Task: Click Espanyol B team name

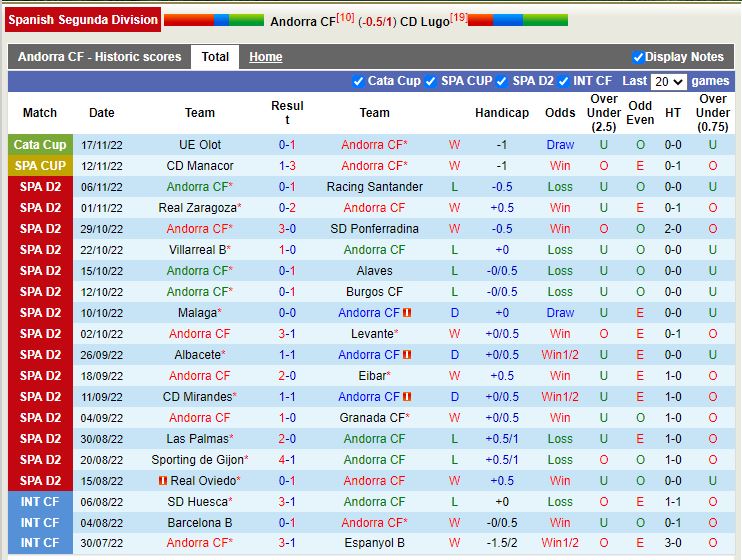Action: 374,543
